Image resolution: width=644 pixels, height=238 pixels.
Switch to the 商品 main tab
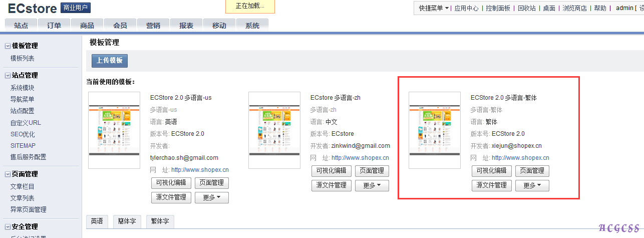(x=87, y=26)
